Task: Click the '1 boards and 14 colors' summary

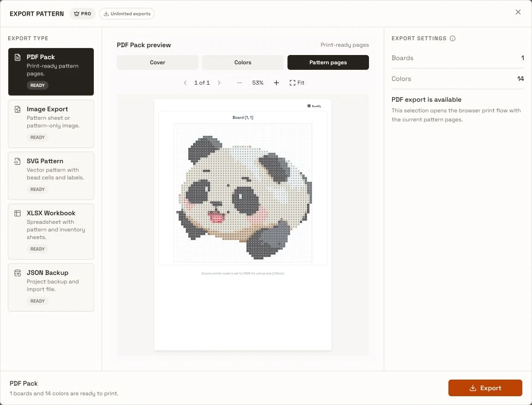Action: 64,393
